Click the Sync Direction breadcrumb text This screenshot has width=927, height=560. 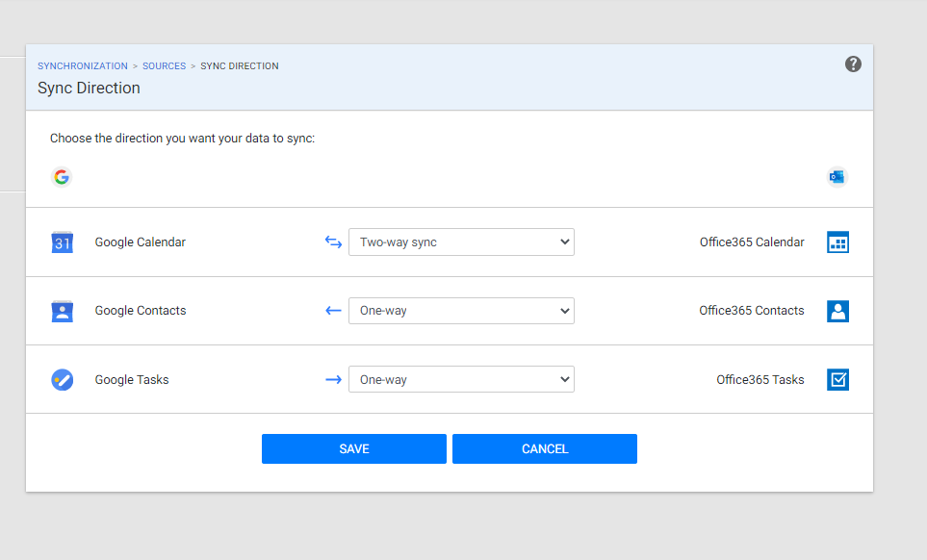tap(240, 65)
